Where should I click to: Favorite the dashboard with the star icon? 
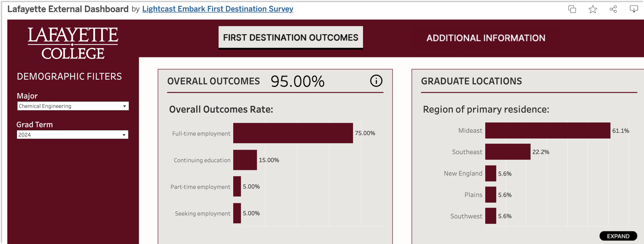click(593, 9)
